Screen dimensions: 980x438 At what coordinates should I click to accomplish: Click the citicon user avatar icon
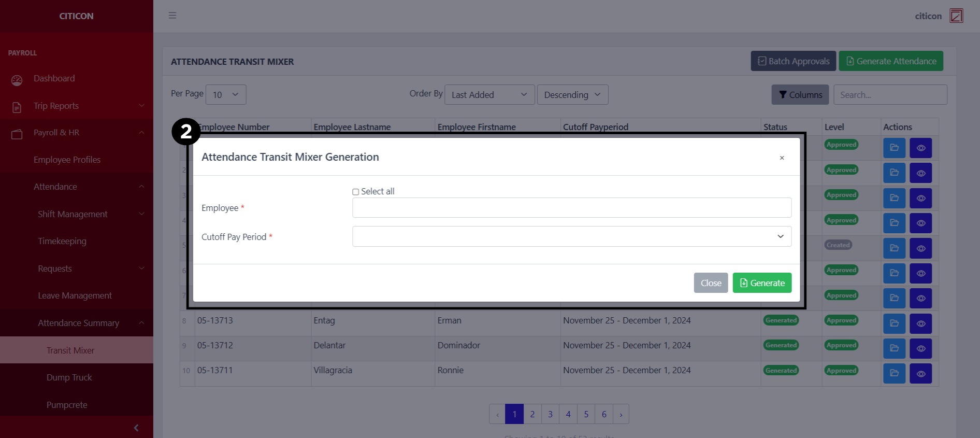point(956,16)
